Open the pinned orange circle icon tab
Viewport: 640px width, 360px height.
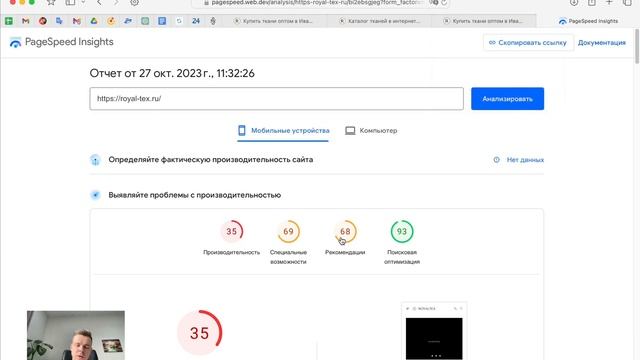(111, 21)
